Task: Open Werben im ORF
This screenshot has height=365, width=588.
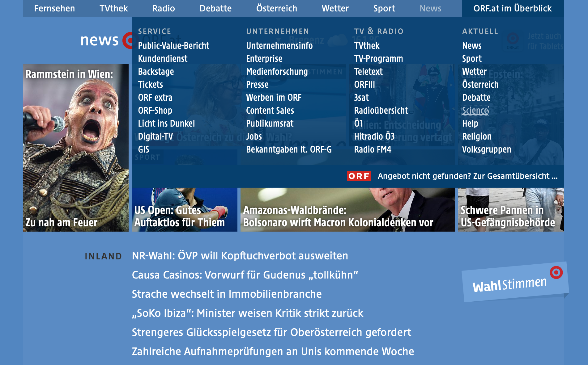Action: 274,98
